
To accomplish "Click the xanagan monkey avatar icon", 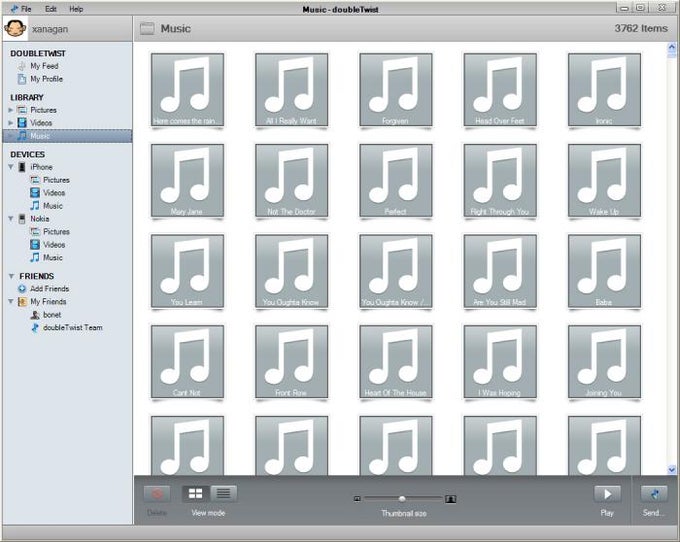I will [15, 29].
